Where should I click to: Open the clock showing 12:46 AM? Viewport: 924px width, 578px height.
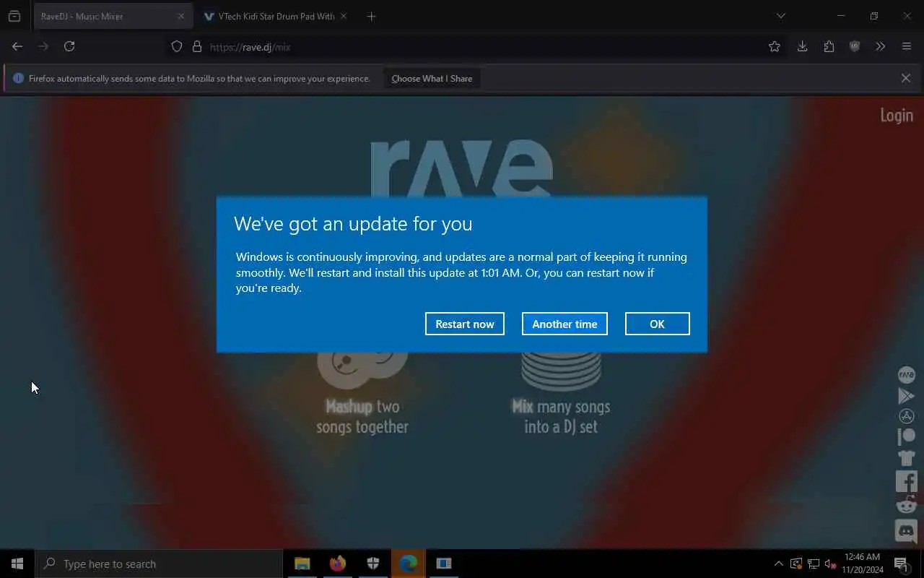(862, 564)
